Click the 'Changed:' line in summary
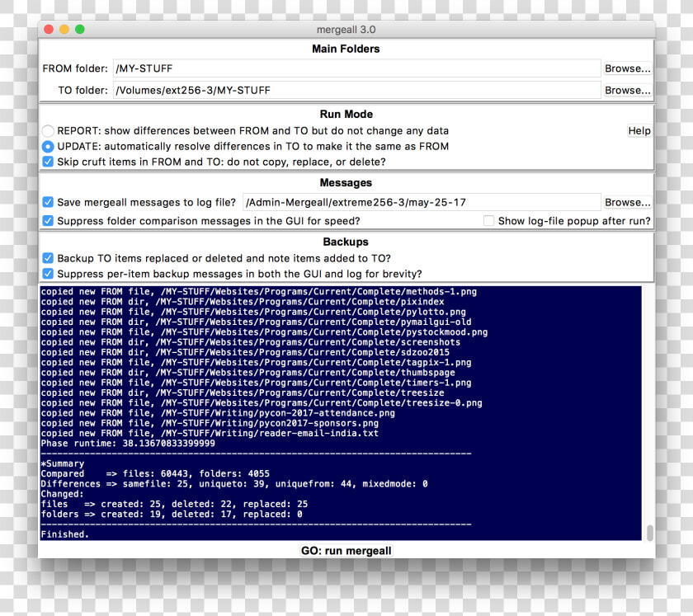Screen dimensions: 693x616 (x=62, y=494)
